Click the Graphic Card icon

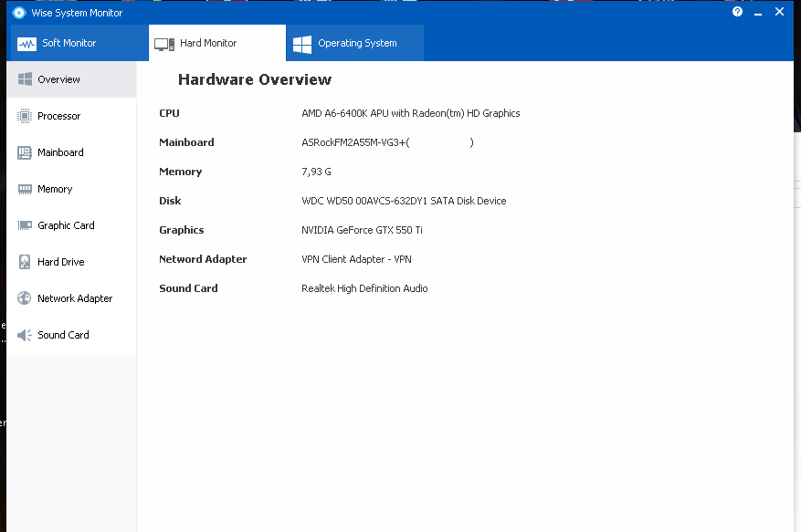pos(25,225)
